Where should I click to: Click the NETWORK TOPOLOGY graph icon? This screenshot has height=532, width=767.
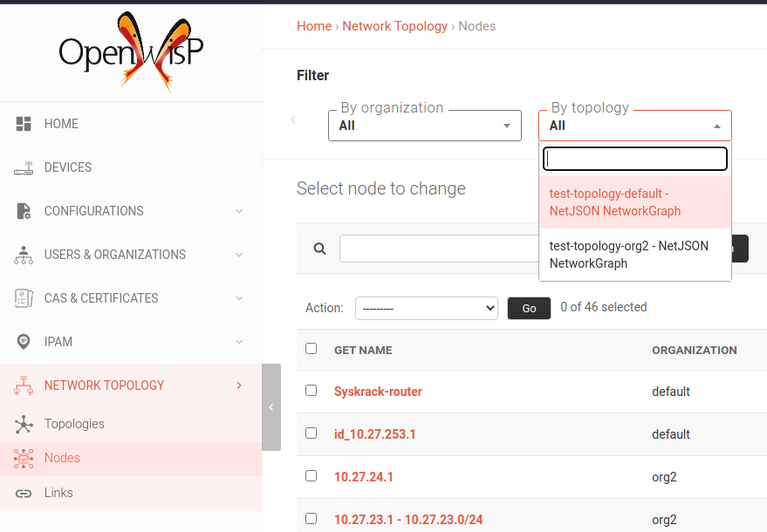(x=24, y=385)
